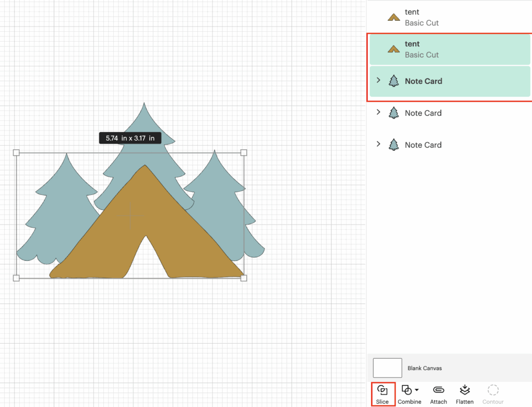Screen dimensions: 532x407
Task: Click the Attach paperclip icon
Action: pos(438,390)
